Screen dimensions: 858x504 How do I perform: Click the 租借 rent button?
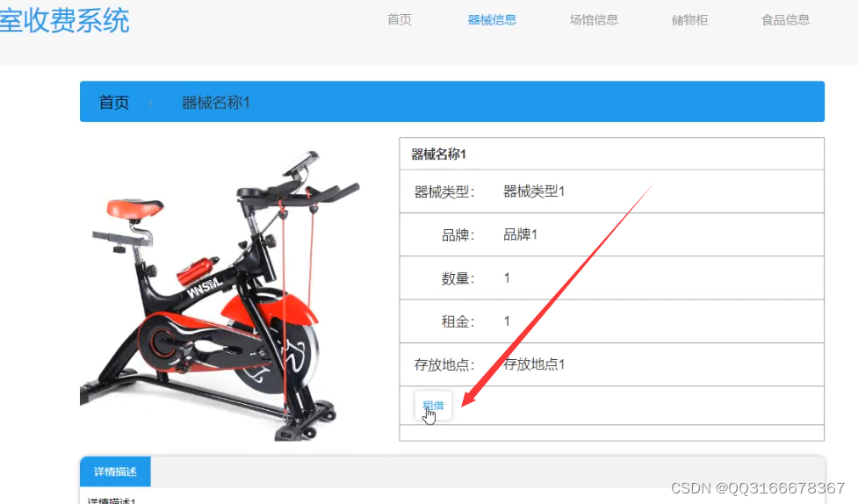click(433, 406)
